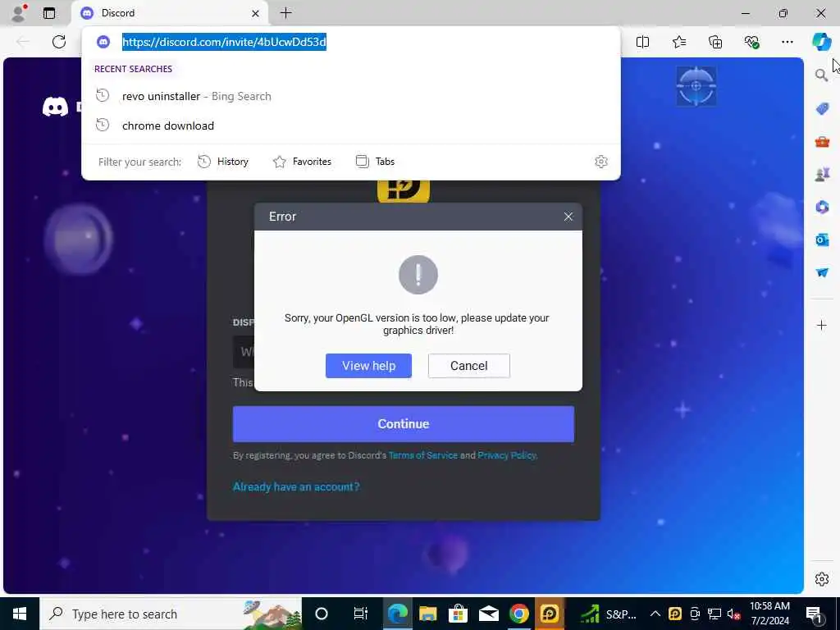Open the sidebar Shopping tag icon

(x=822, y=109)
